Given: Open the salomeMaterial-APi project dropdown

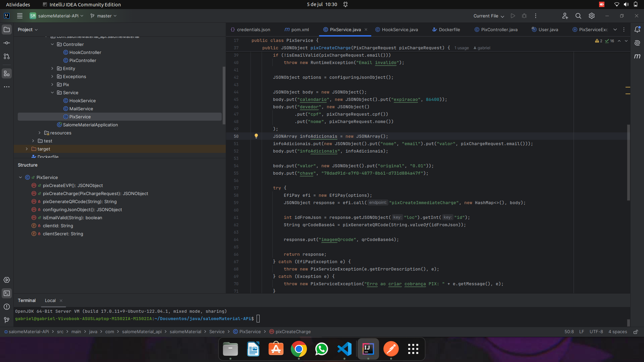Looking at the screenshot, I should pyautogui.click(x=56, y=16).
